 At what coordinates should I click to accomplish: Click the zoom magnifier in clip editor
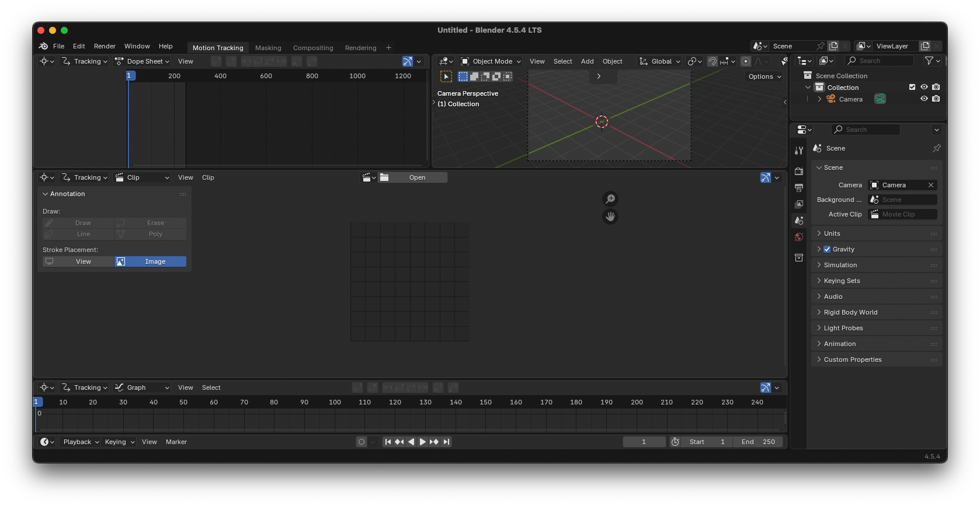pyautogui.click(x=610, y=199)
